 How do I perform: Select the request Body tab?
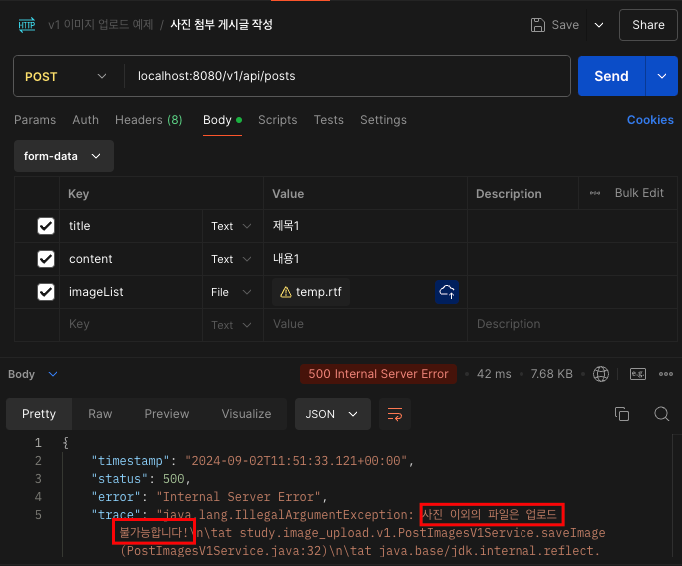(222, 120)
